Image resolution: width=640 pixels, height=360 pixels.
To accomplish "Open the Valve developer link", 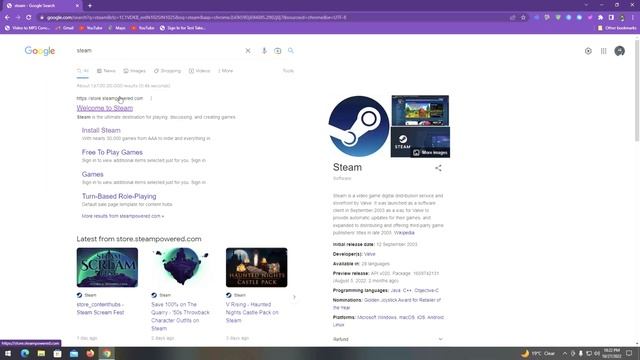I will coord(370,254).
